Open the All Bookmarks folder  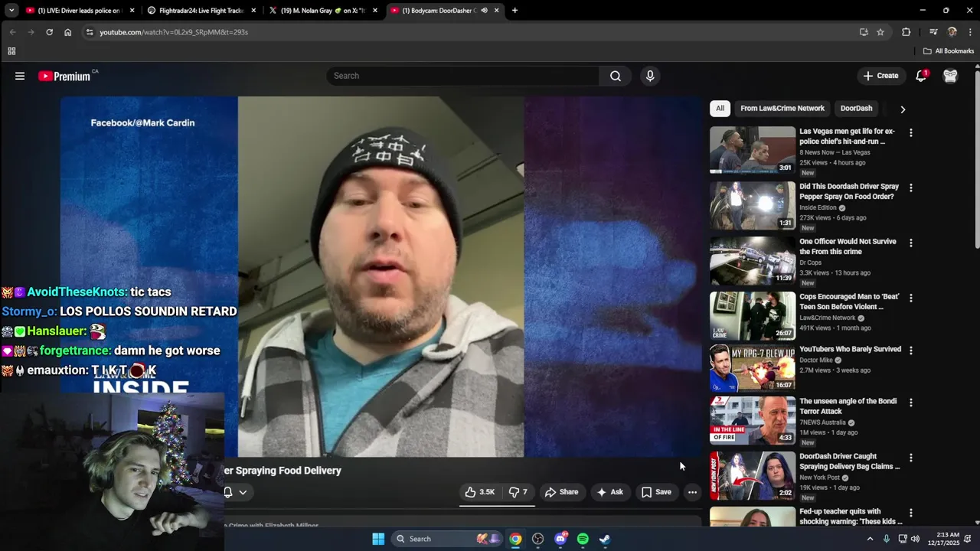948,51
